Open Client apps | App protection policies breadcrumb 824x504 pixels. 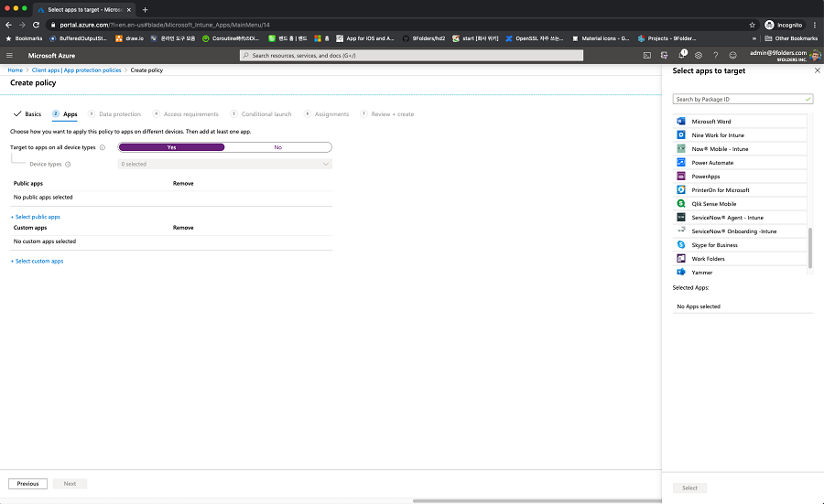76,70
